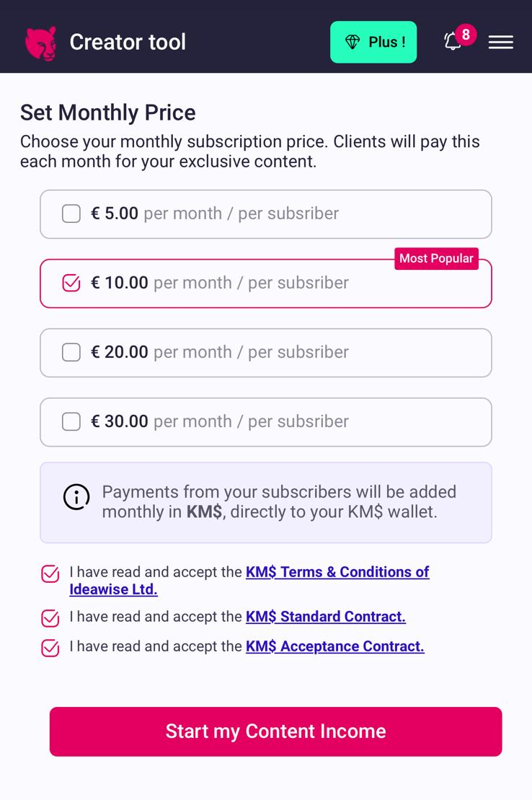
Task: Click the Most Popular badge
Action: pyautogui.click(x=437, y=259)
